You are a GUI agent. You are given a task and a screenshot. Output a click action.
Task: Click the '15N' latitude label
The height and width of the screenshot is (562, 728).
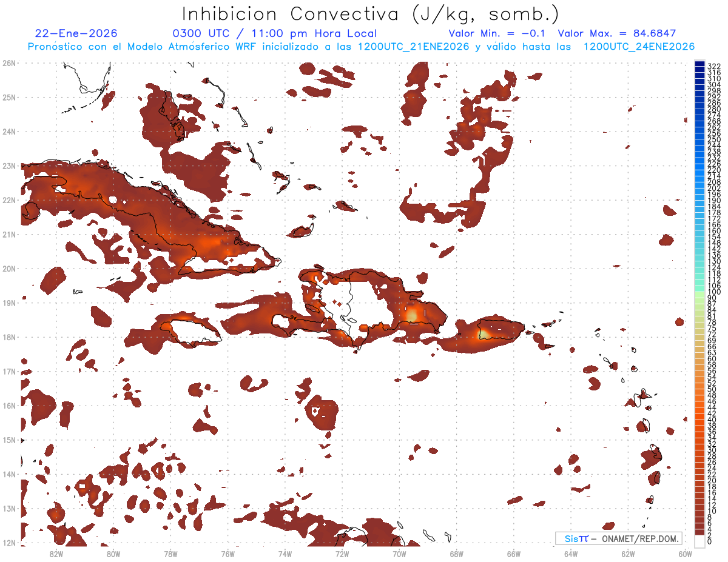[8, 440]
